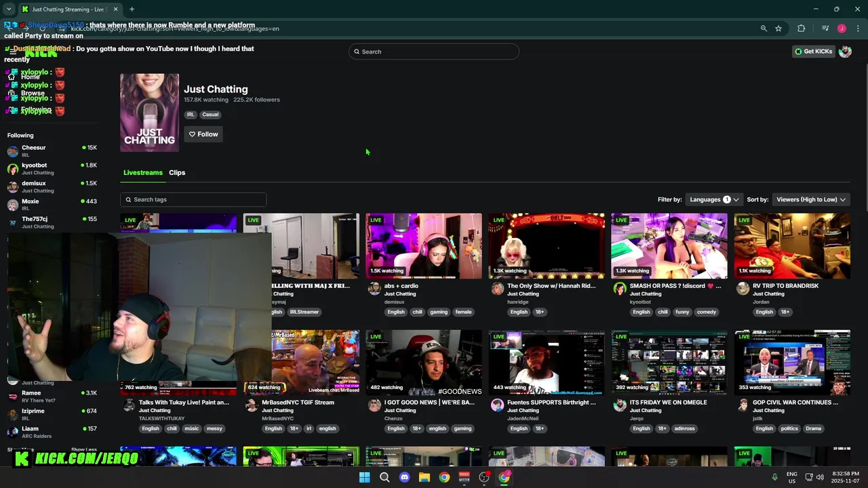Open the Chrome media control icon
Screen dimensions: 868x488
click(825, 28)
